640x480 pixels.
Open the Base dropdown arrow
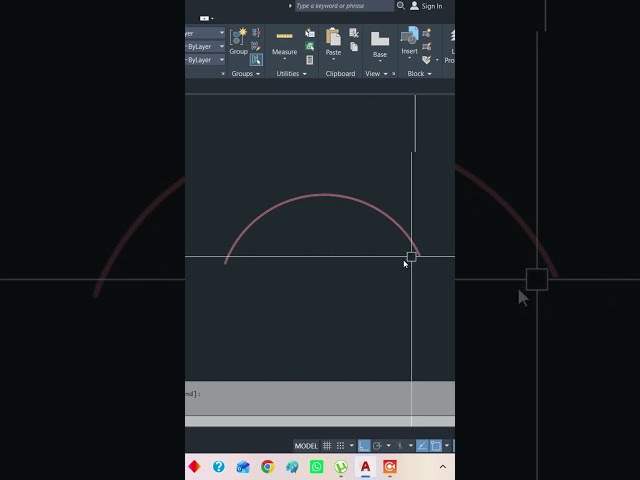click(x=380, y=61)
